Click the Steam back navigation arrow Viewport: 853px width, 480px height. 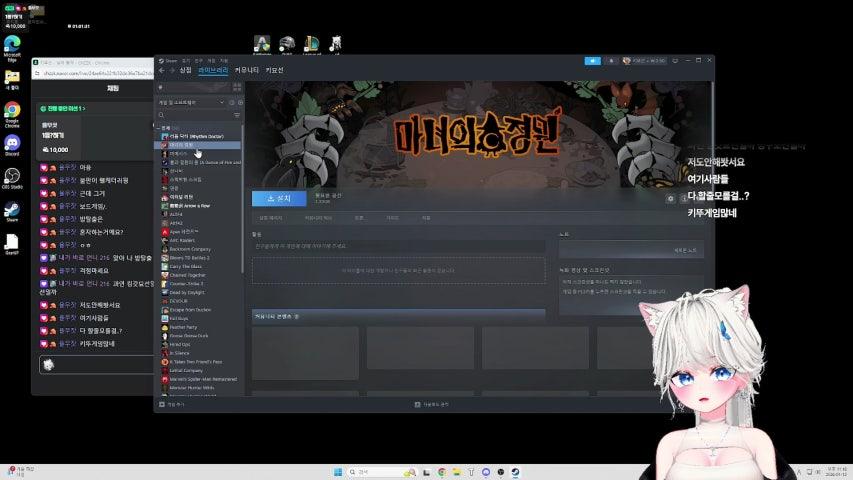(x=161, y=70)
